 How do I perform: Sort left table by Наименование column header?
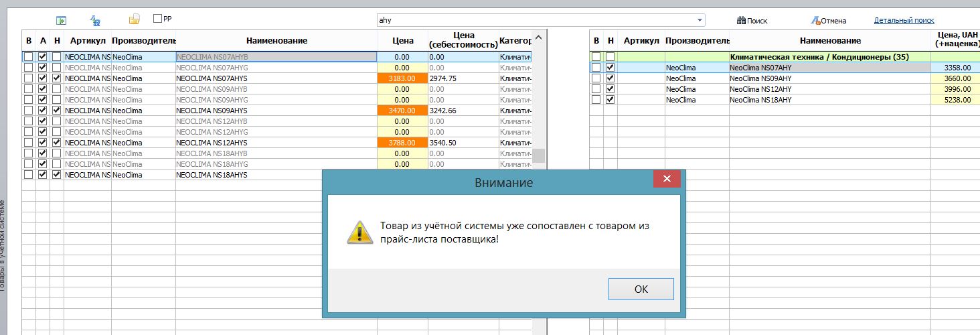point(276,41)
